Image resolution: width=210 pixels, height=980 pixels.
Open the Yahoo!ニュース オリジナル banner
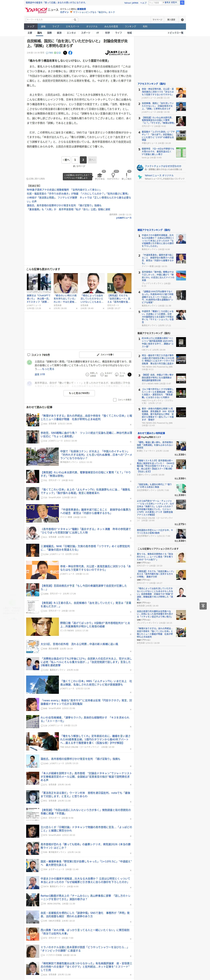click(162, 177)
